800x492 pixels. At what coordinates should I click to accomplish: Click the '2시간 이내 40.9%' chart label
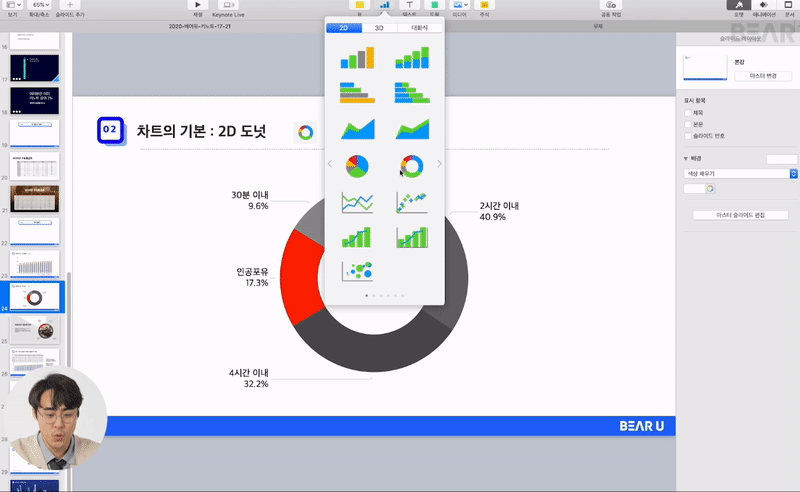(499, 211)
